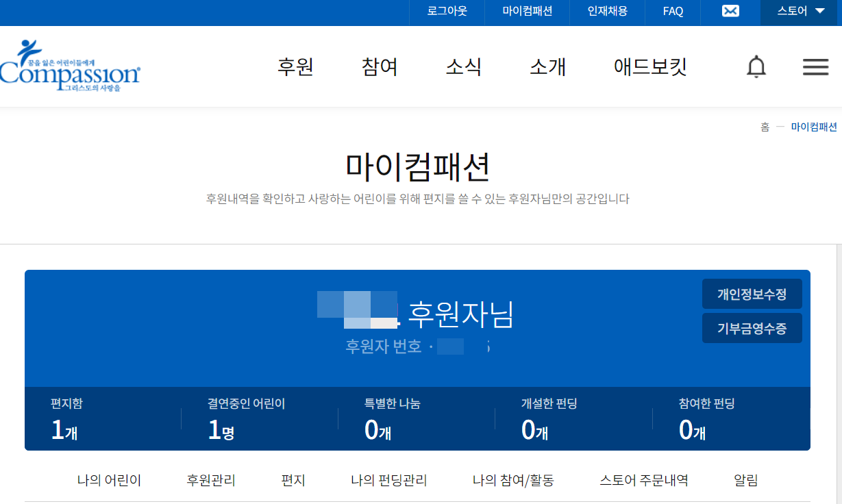Switch to the 스토어 주문내역 tab

[643, 481]
